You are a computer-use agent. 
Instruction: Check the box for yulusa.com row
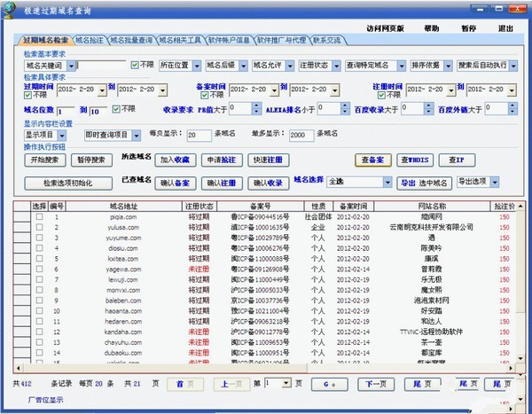39,227
